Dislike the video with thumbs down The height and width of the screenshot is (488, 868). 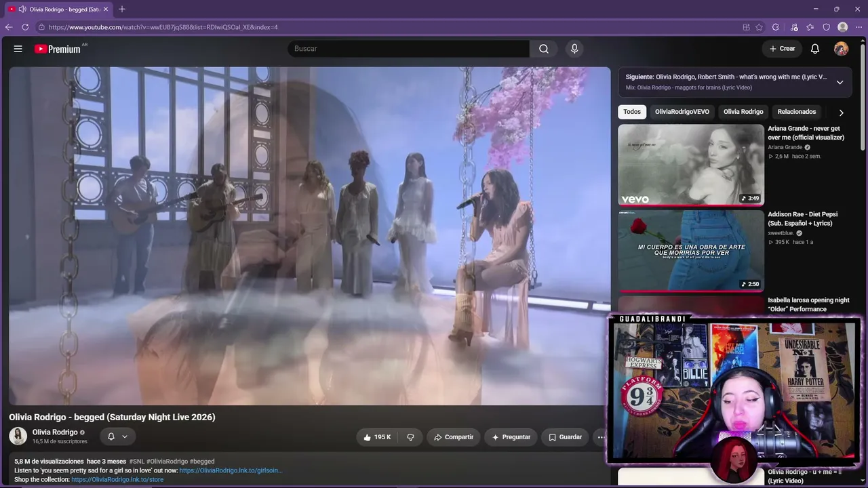[410, 437]
